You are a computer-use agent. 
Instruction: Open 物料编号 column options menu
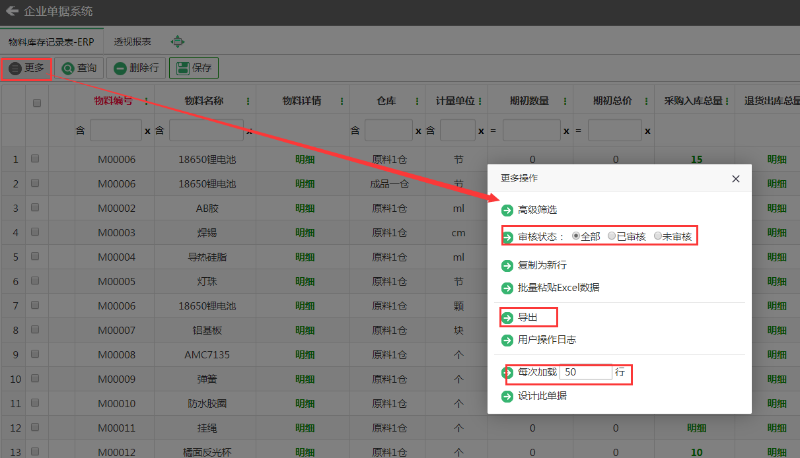(146, 101)
